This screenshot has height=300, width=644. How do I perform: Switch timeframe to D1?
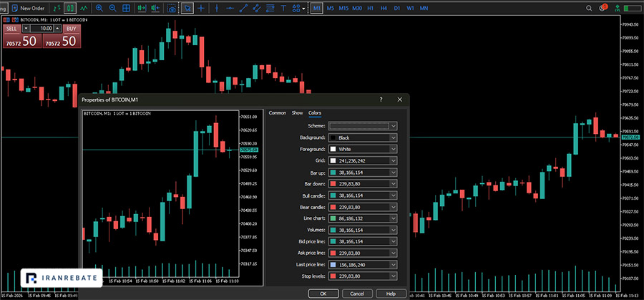[396, 8]
